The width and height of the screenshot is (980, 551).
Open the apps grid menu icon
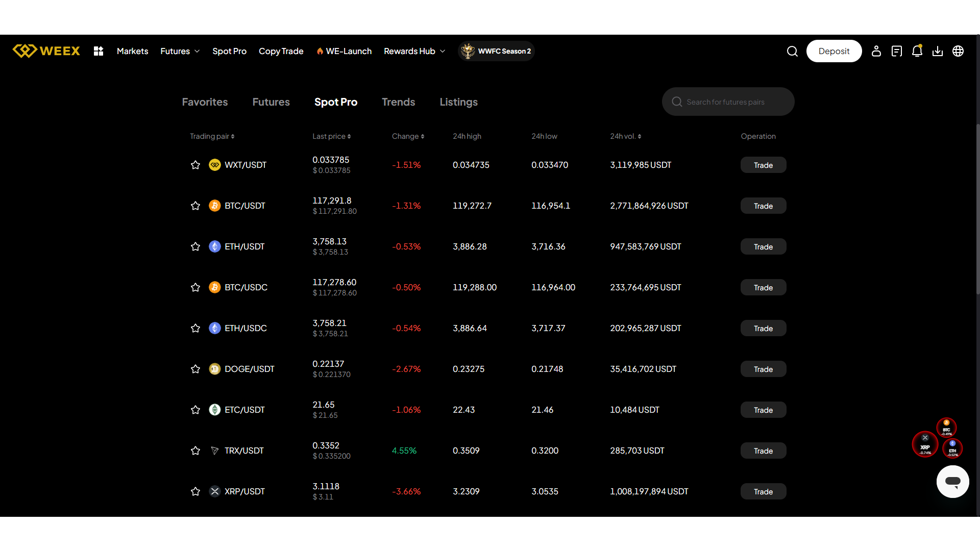(x=99, y=51)
